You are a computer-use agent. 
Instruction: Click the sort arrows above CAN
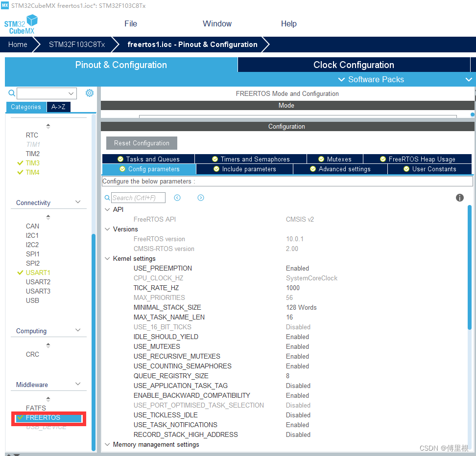point(48,217)
